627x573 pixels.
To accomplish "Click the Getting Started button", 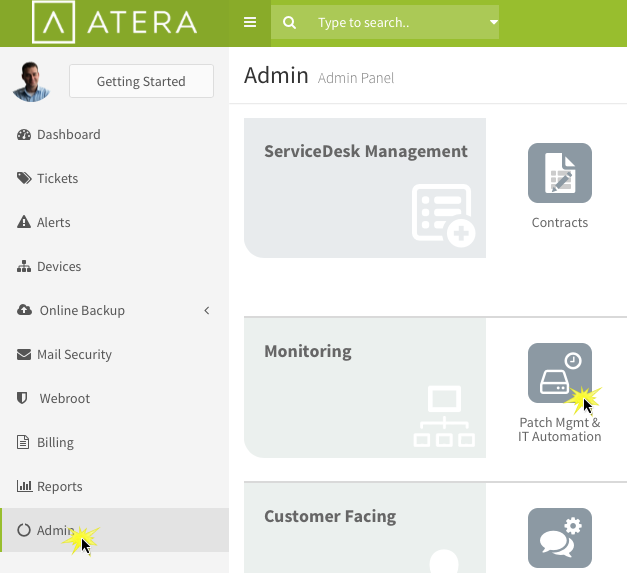I will coord(141,81).
